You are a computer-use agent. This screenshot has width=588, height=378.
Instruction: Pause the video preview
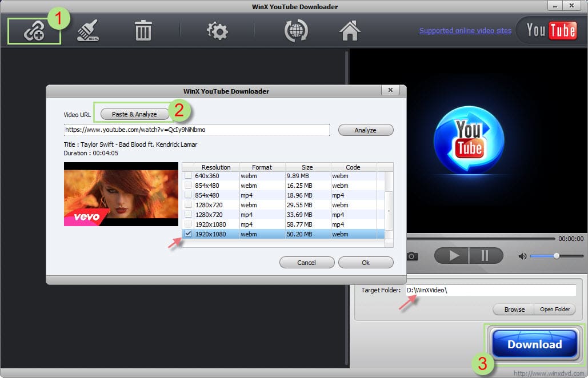485,256
